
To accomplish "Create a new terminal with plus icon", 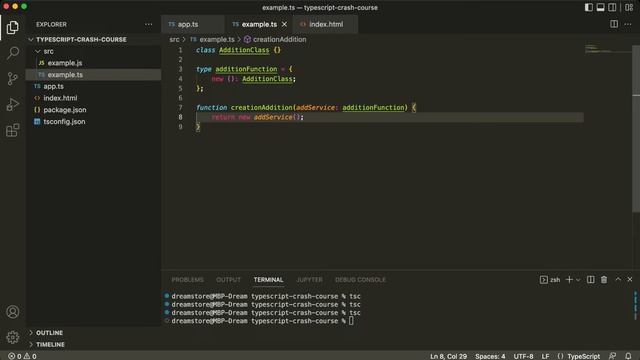I will (x=569, y=280).
